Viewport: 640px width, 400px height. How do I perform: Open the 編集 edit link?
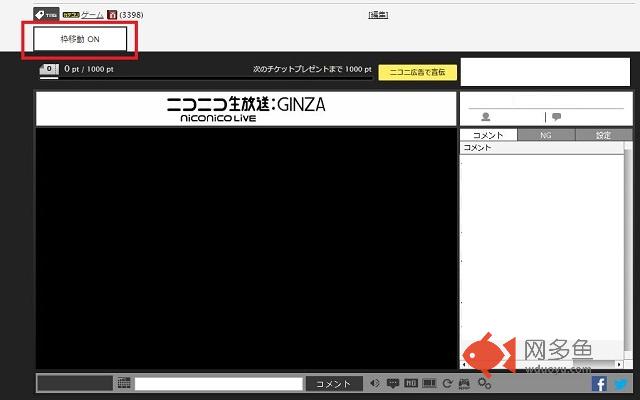pyautogui.click(x=378, y=14)
